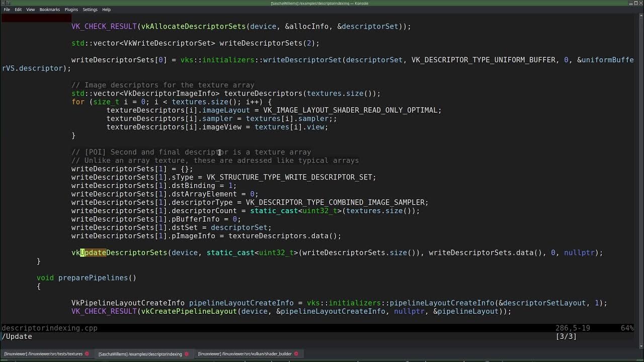Click 'writeDescriptorSets(2);' vector declaration
644x362 pixels.
point(195,43)
